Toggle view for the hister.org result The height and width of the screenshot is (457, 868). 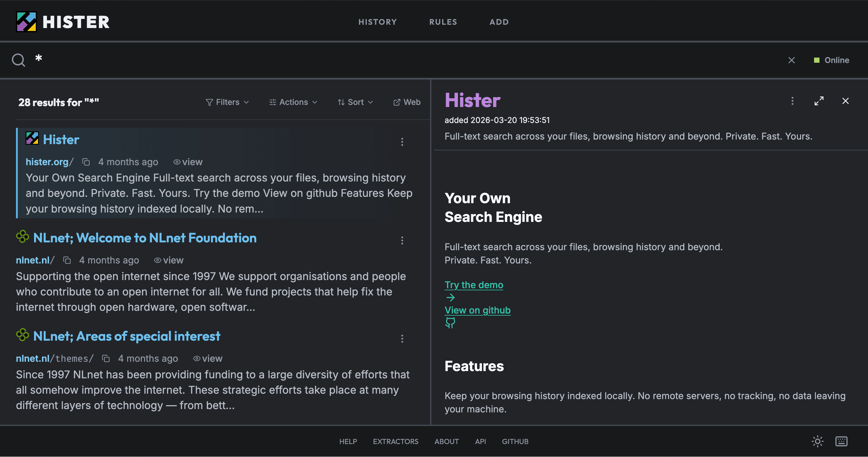[188, 162]
